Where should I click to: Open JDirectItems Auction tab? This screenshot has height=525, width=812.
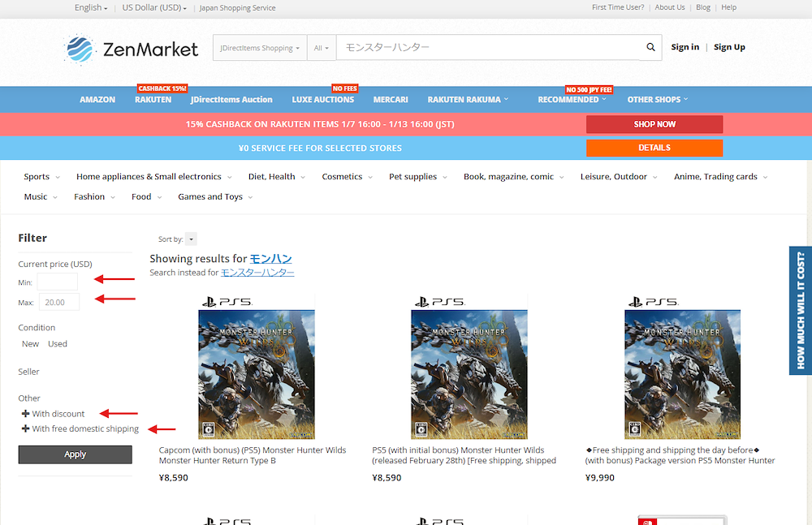(x=231, y=100)
